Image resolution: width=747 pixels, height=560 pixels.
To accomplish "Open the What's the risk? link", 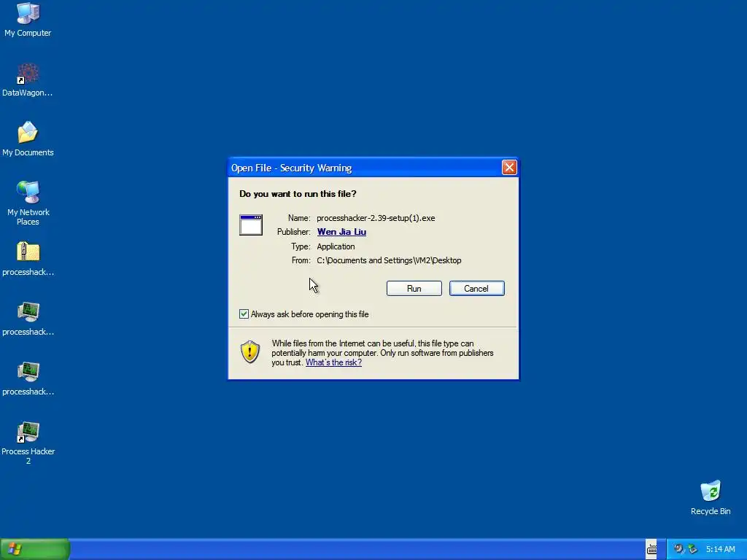I will point(333,362).
